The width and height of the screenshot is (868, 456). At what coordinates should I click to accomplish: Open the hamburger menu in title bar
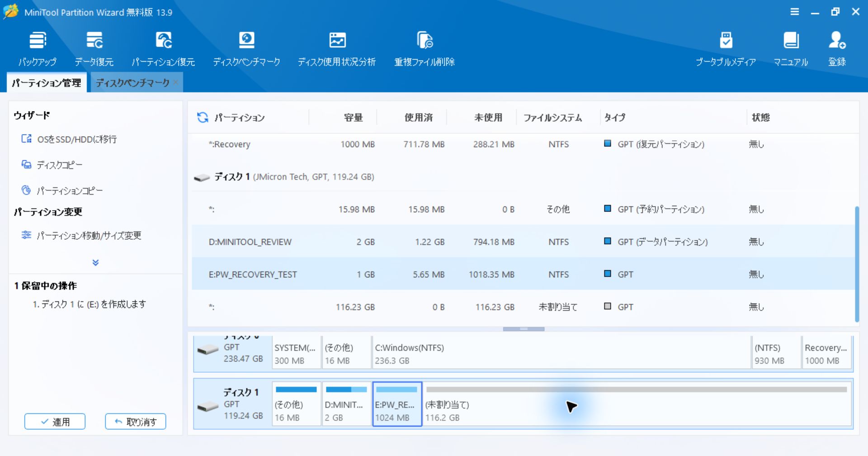(x=795, y=12)
